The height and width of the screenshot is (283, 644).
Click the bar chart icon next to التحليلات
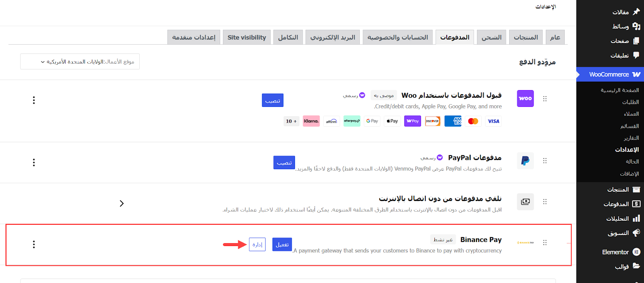point(636,218)
